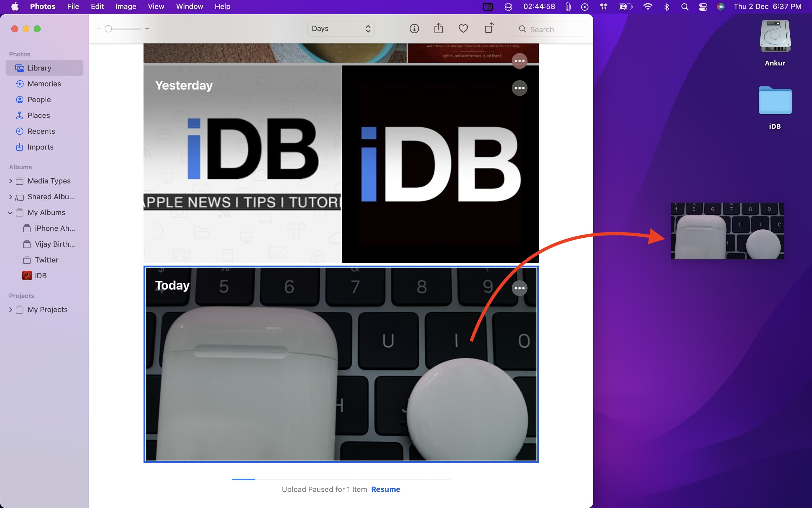Open the Share menu icon
812x508 pixels.
438,28
